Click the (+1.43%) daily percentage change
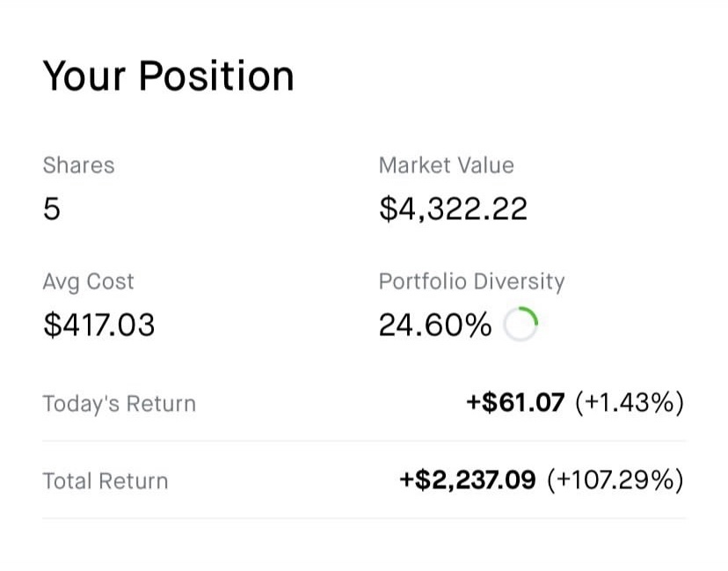 pyautogui.click(x=630, y=404)
